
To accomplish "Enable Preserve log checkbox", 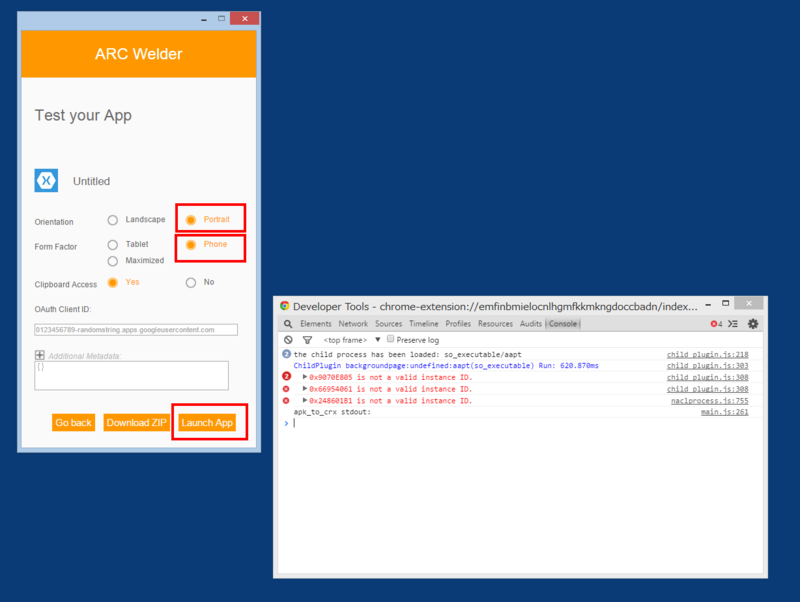I will (x=390, y=339).
